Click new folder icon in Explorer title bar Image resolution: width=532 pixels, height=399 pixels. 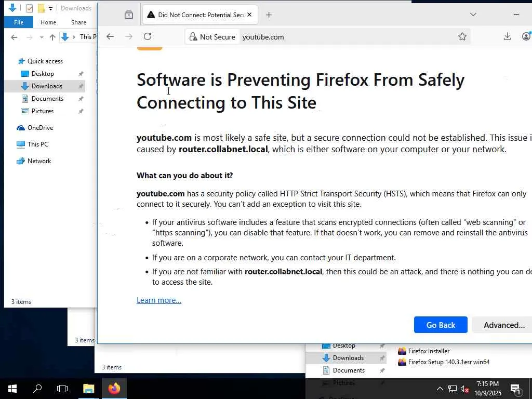coord(41,8)
